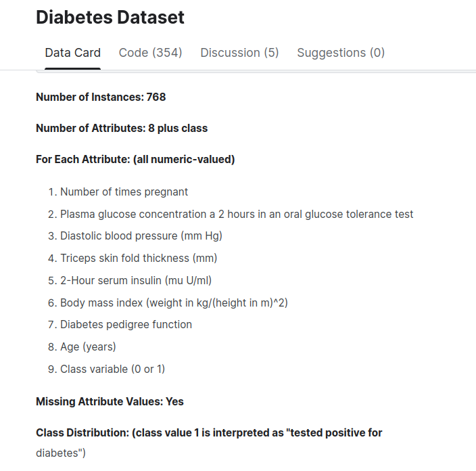Click the Plasma glucose concentration list item

tap(237, 214)
